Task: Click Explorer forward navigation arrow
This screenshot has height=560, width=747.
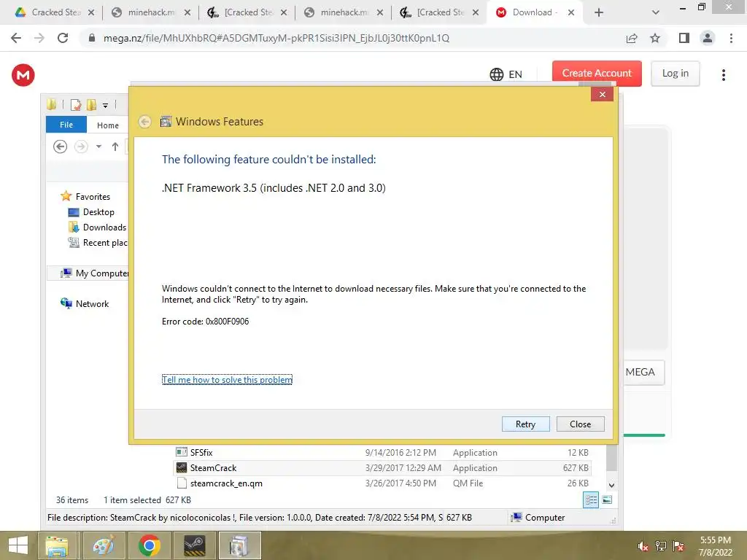Action: point(82,147)
